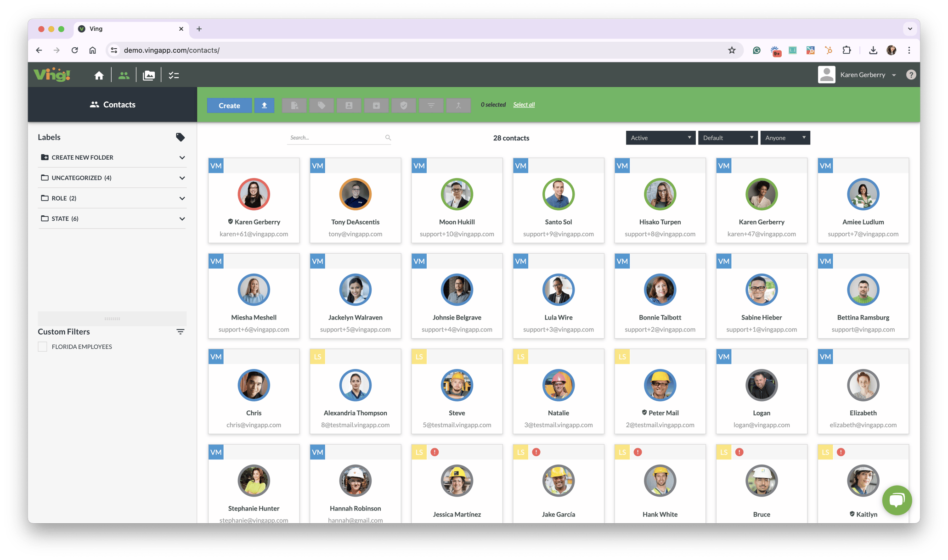Collapse the UNCATEGORIZED folder chevron
This screenshot has height=560, width=948.
(182, 178)
